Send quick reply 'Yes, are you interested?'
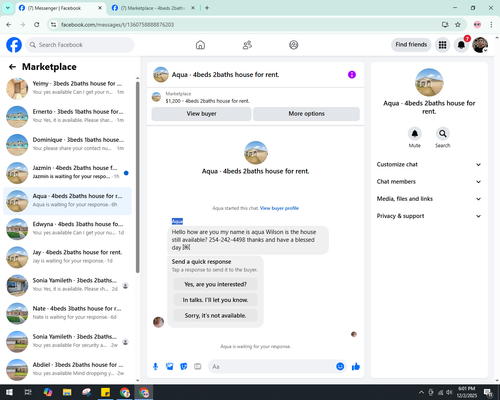Viewport: 500px width, 400px height. pos(215,284)
